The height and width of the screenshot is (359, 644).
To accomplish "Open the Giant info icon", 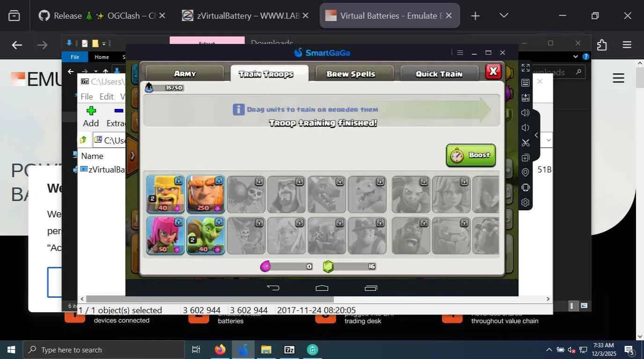I will point(219,181).
